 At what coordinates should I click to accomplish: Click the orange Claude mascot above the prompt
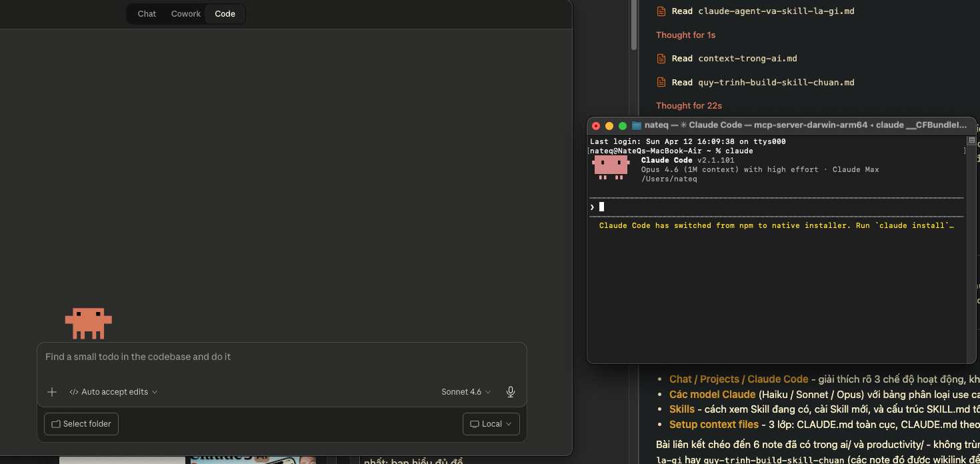[x=88, y=323]
